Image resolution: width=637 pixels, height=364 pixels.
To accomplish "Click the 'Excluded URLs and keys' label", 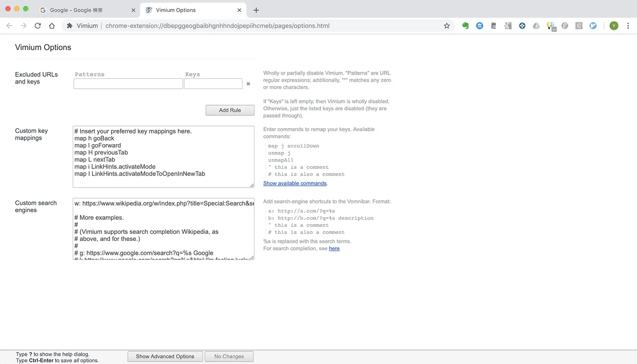I will (x=37, y=78).
